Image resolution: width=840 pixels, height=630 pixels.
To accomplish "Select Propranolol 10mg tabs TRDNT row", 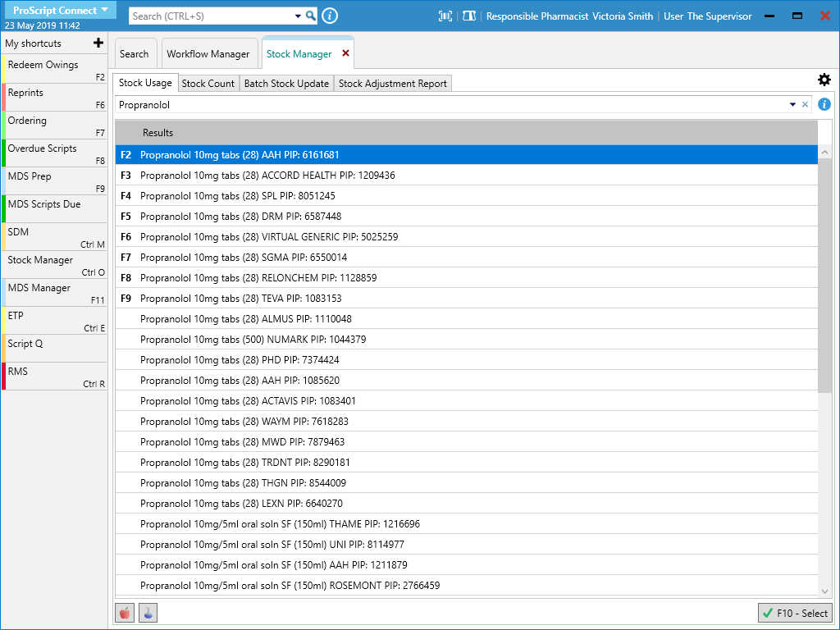I will pyautogui.click(x=467, y=463).
